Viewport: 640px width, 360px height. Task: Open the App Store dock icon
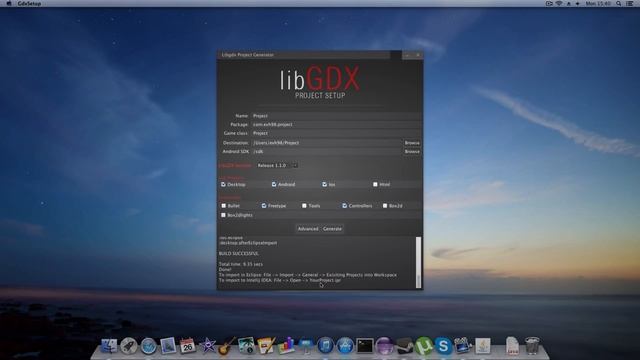[345, 346]
